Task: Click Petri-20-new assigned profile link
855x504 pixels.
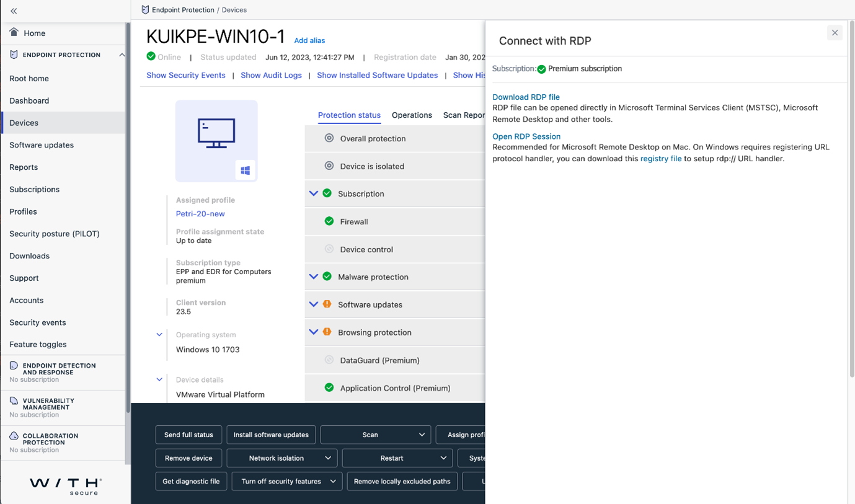Action: pyautogui.click(x=200, y=214)
